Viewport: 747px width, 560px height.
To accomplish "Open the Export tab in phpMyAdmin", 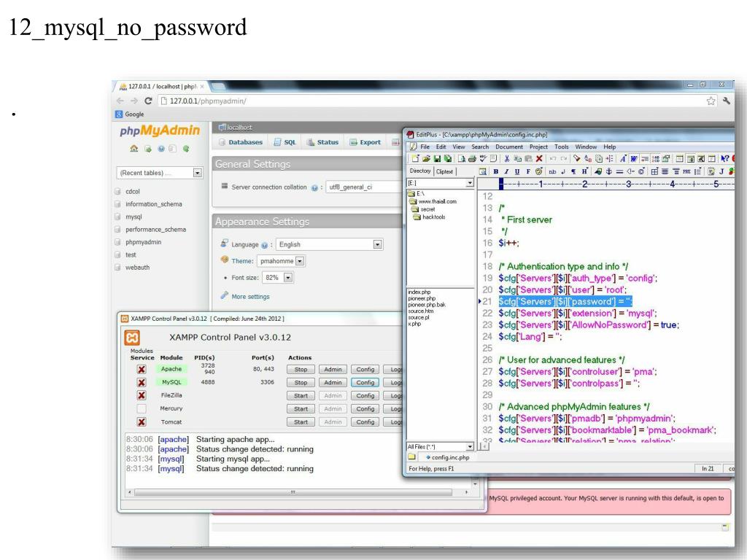I will [365, 142].
